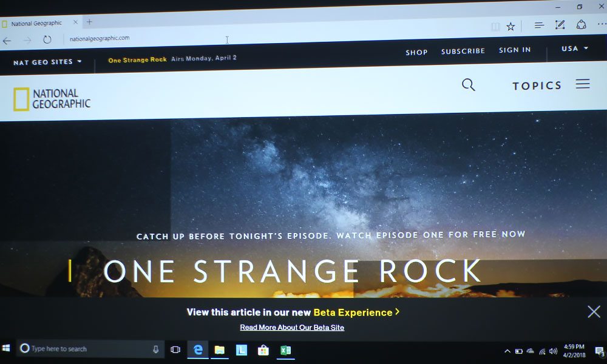607x364 pixels.
Task: Open the SHOP menu item
Action: (x=416, y=52)
